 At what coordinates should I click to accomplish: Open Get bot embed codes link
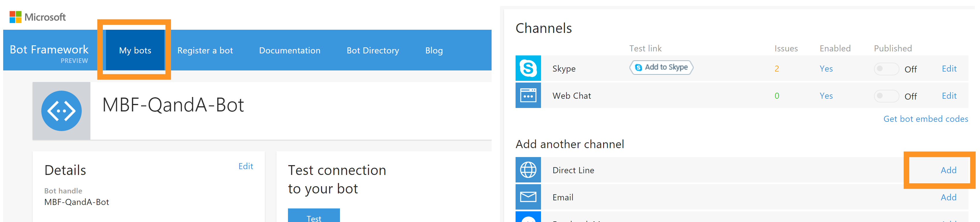tap(926, 119)
